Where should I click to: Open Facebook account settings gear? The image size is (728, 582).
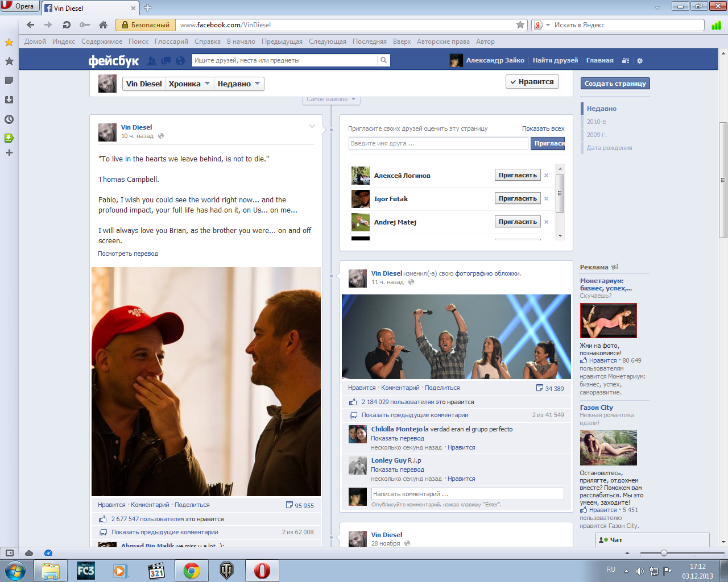[639, 61]
